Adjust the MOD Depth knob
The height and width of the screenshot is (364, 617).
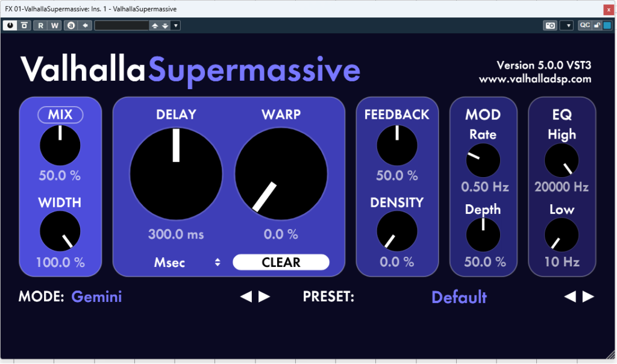483,235
